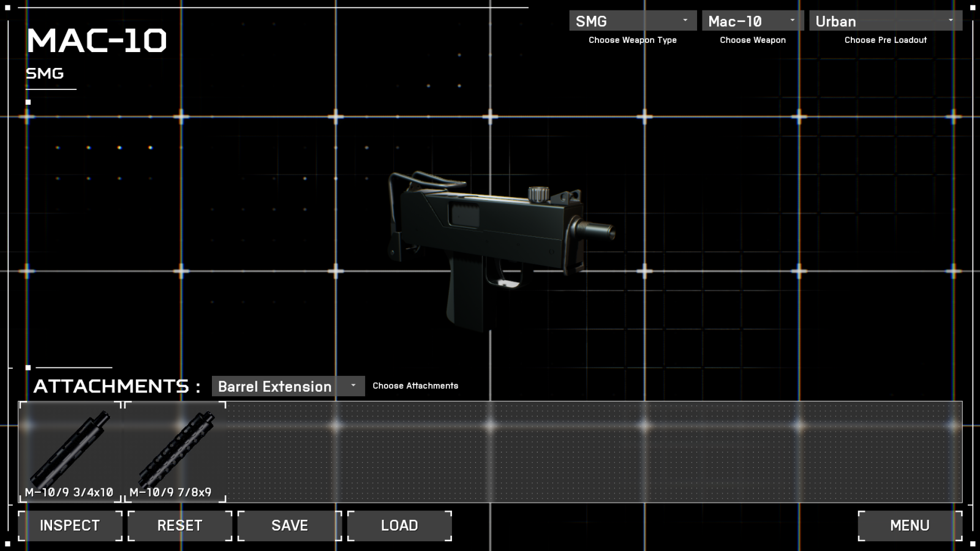Save the current loadout

coord(290,526)
